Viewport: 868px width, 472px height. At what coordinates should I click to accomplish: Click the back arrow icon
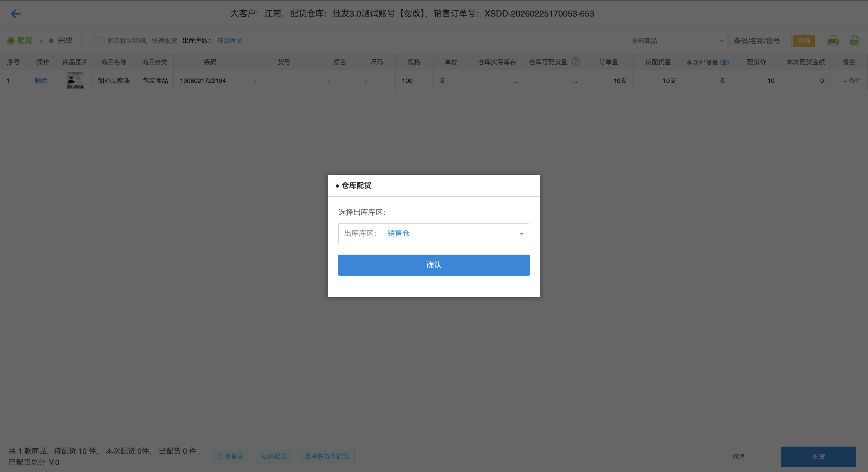pyautogui.click(x=15, y=14)
